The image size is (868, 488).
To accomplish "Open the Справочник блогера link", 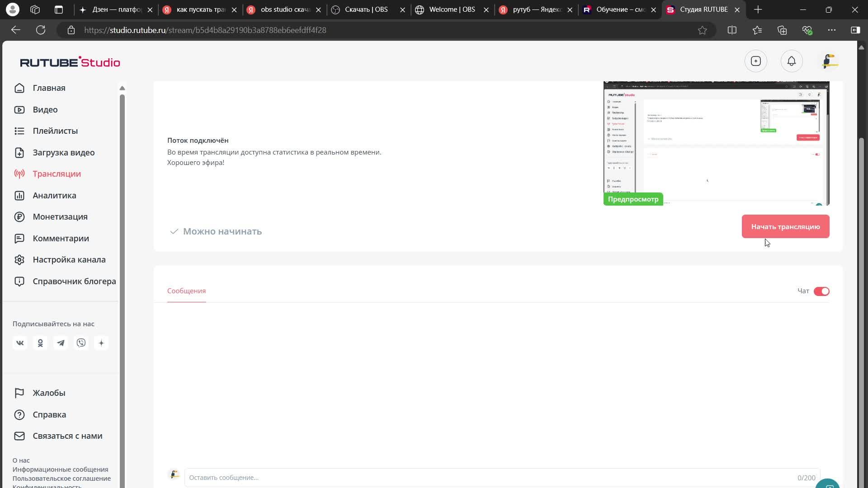I will click(x=74, y=281).
